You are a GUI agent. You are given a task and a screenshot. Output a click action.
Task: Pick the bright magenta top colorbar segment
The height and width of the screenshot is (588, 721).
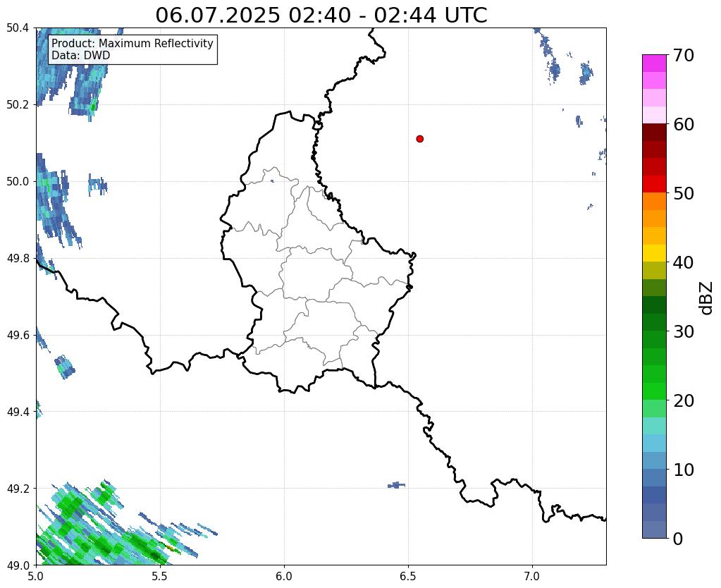(x=654, y=63)
